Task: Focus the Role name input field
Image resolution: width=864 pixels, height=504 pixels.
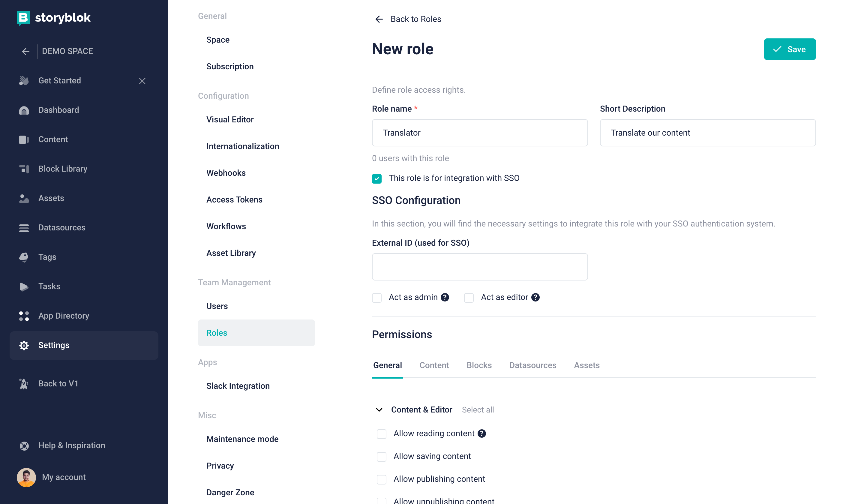Action: coord(480,133)
